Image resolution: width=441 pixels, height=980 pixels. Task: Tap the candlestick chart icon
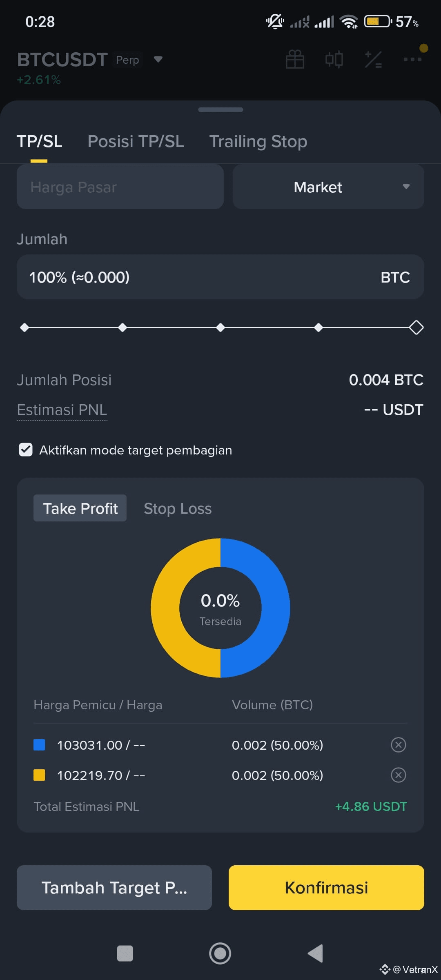coord(334,60)
